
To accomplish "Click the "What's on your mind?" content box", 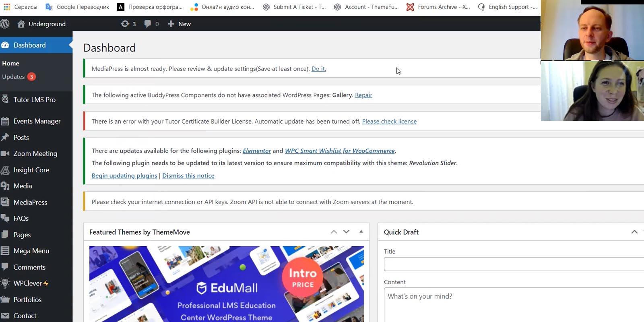I will coord(514,305).
